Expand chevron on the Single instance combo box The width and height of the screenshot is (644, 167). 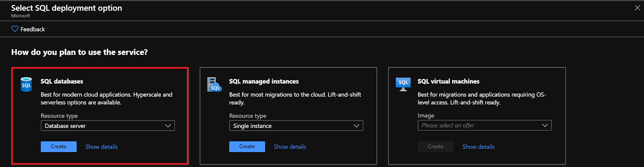coord(356,126)
